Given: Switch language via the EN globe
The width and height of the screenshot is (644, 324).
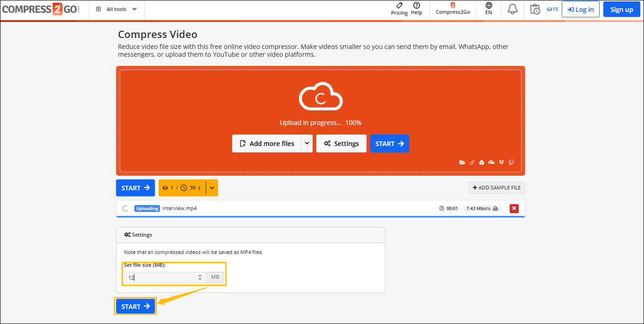Looking at the screenshot, I should tap(488, 8).
